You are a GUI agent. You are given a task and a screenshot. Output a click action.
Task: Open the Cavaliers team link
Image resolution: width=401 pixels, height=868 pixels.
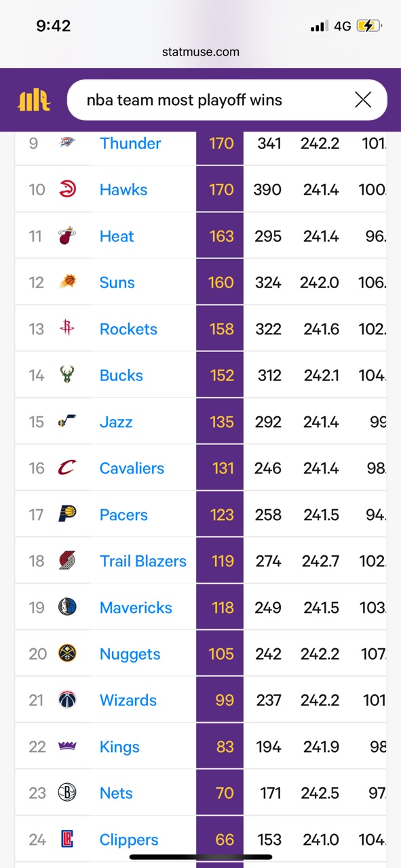click(x=132, y=468)
